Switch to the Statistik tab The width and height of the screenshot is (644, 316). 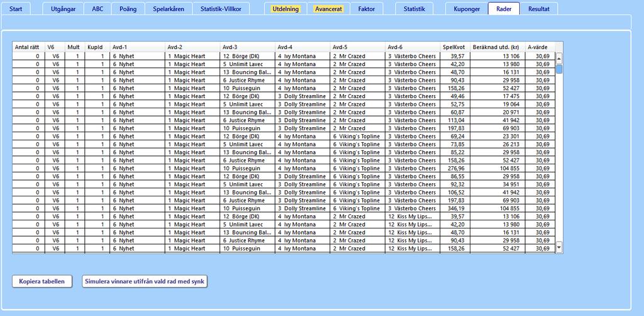click(414, 9)
